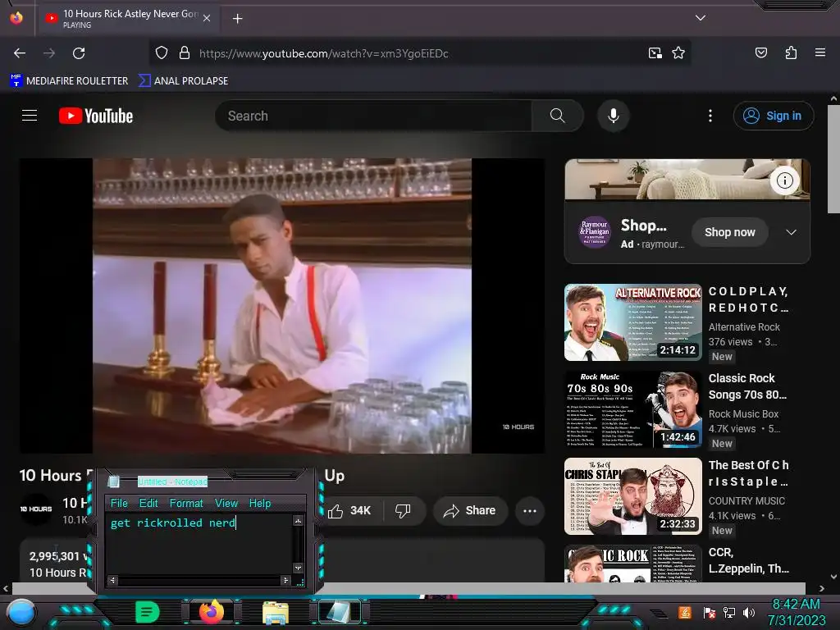Viewport: 840px width, 630px height.
Task: Sign in to YouTube
Action: [x=773, y=116]
